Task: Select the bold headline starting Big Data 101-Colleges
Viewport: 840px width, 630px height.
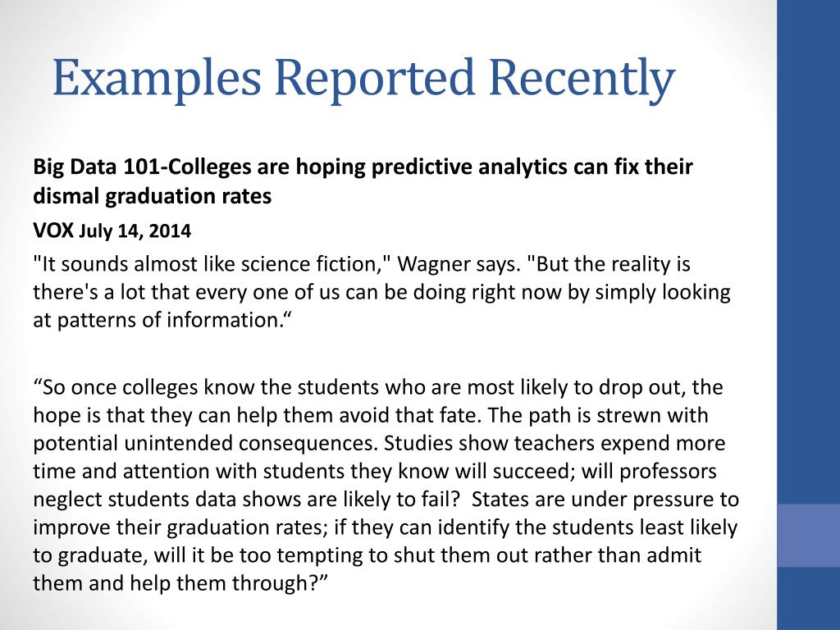Action: click(x=363, y=181)
